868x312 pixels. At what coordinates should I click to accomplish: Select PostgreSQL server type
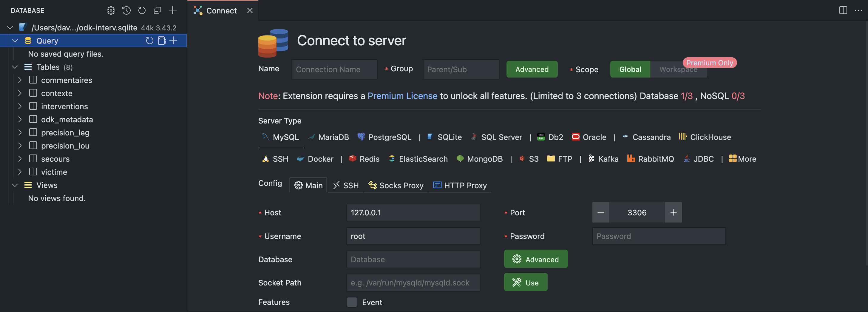pos(384,137)
